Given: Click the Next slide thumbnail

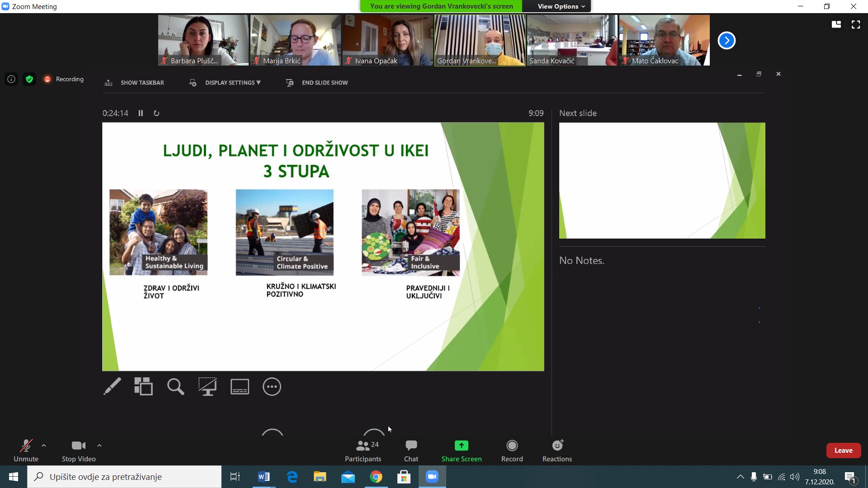Looking at the screenshot, I should point(662,180).
